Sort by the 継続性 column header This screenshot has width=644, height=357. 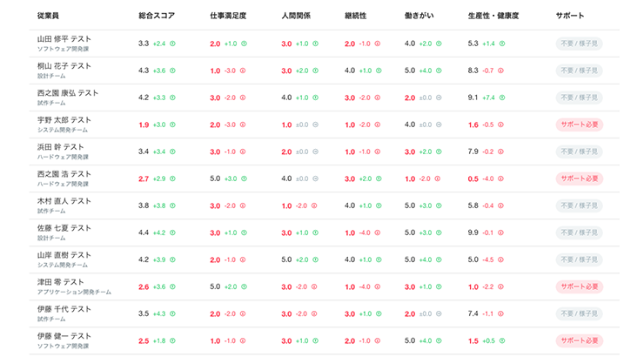pos(355,16)
